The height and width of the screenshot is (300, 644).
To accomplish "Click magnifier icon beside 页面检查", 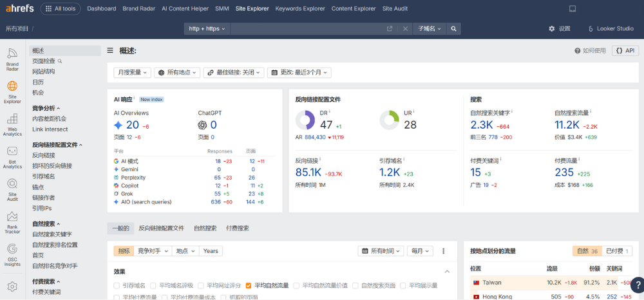I will 60,61.
